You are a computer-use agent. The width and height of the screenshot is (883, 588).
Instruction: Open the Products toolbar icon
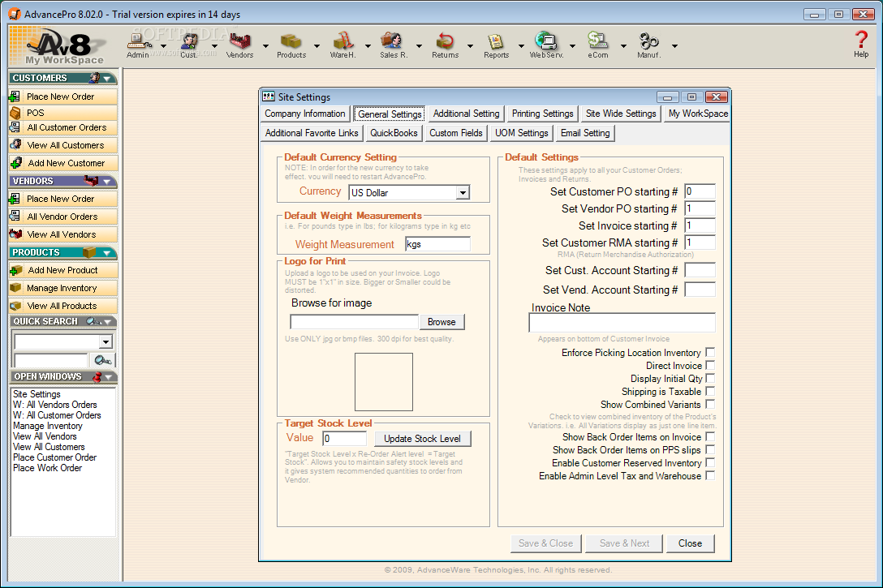(291, 45)
